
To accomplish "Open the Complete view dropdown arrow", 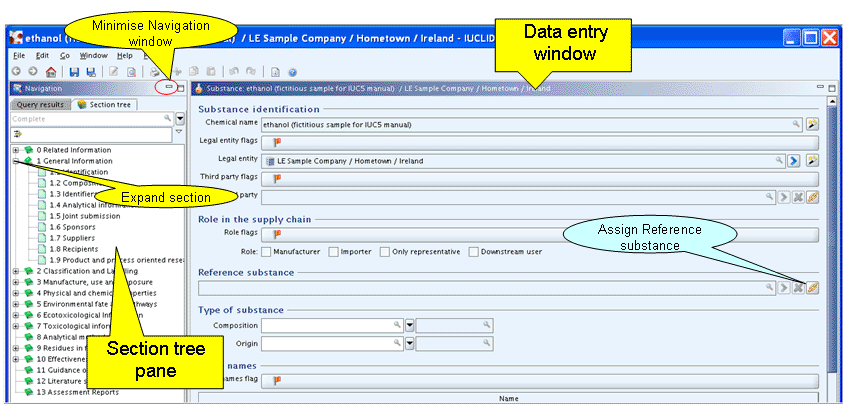I will click(x=180, y=118).
